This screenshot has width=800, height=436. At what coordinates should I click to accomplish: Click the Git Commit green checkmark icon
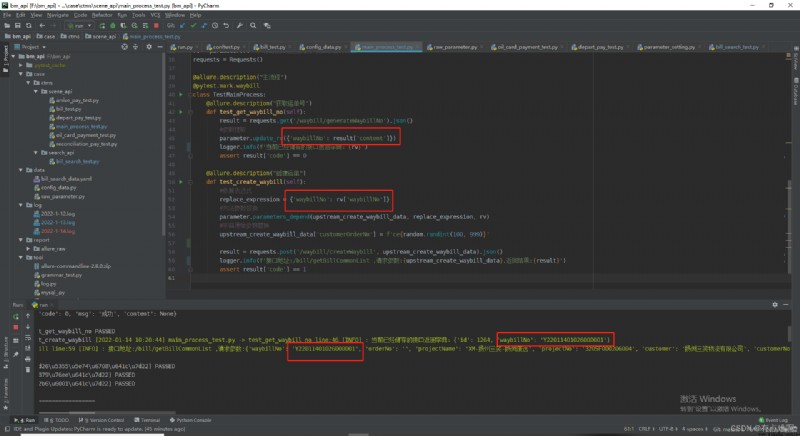pos(193,25)
